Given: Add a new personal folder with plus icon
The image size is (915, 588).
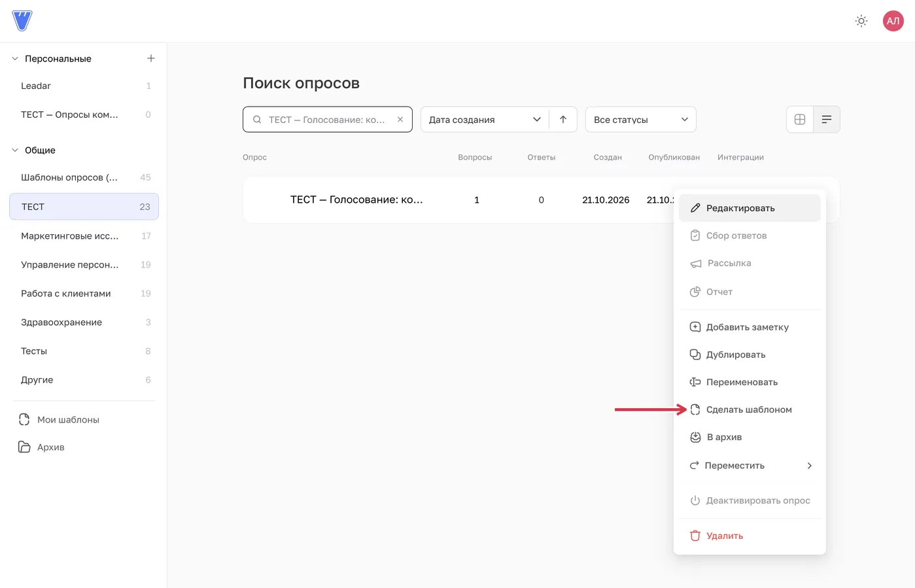Looking at the screenshot, I should coord(151,58).
